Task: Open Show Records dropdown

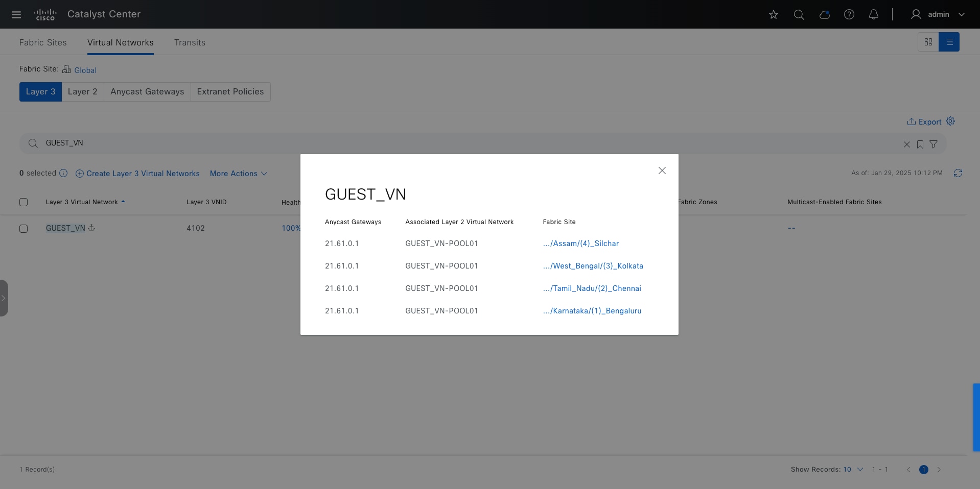Action: pyautogui.click(x=853, y=470)
